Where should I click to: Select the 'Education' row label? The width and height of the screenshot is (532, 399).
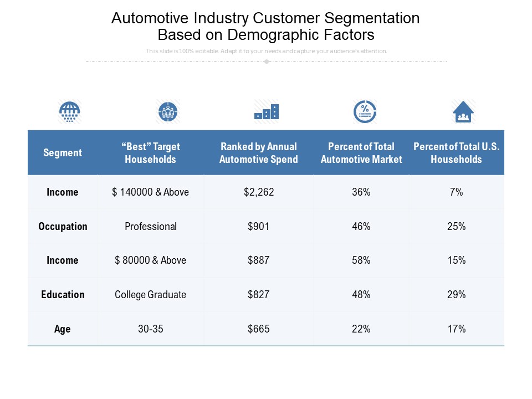(x=63, y=294)
